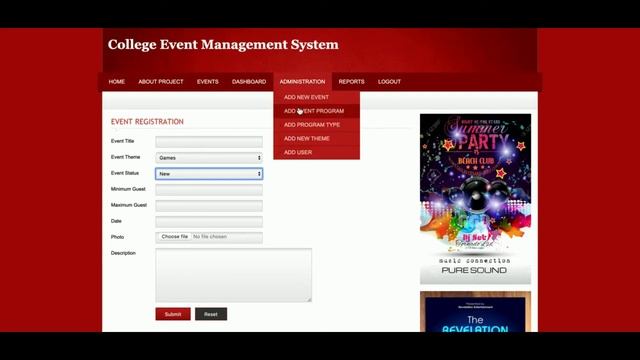Click the ADMINISTRATION menu
The width and height of the screenshot is (640, 360).
(x=302, y=82)
